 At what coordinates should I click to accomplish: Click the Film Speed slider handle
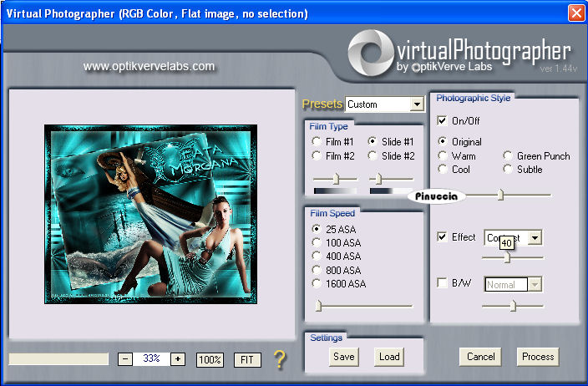point(319,306)
